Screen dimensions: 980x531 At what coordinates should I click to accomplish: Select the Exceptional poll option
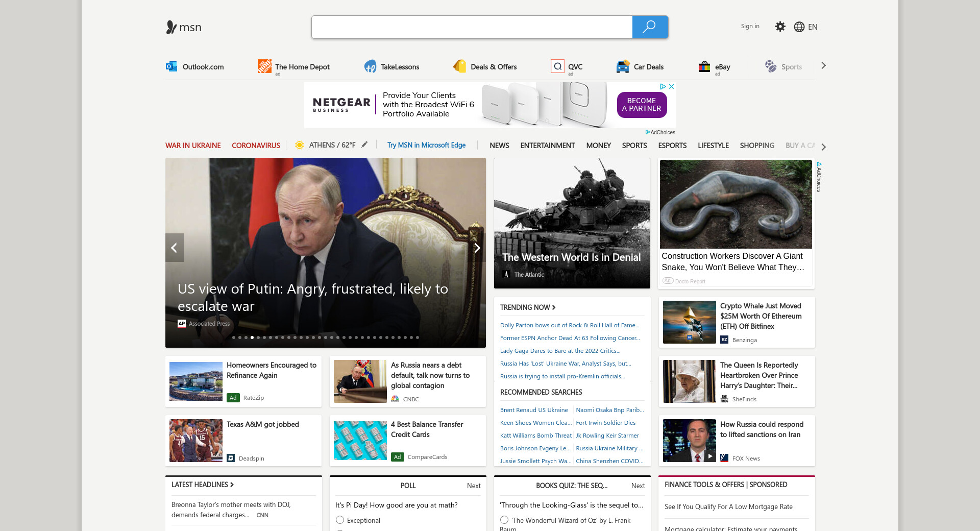pyautogui.click(x=340, y=520)
